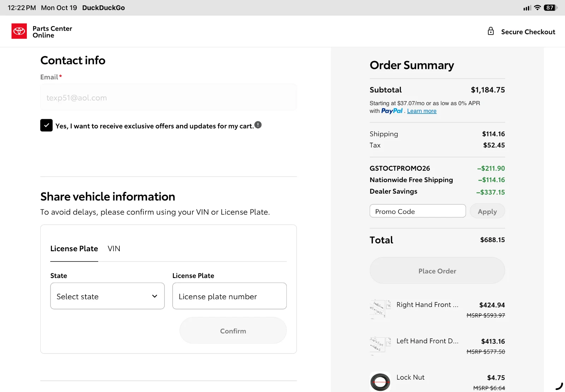Tap the Wi-Fi status icon
Screen dimensions: 565x392
tap(537, 7)
